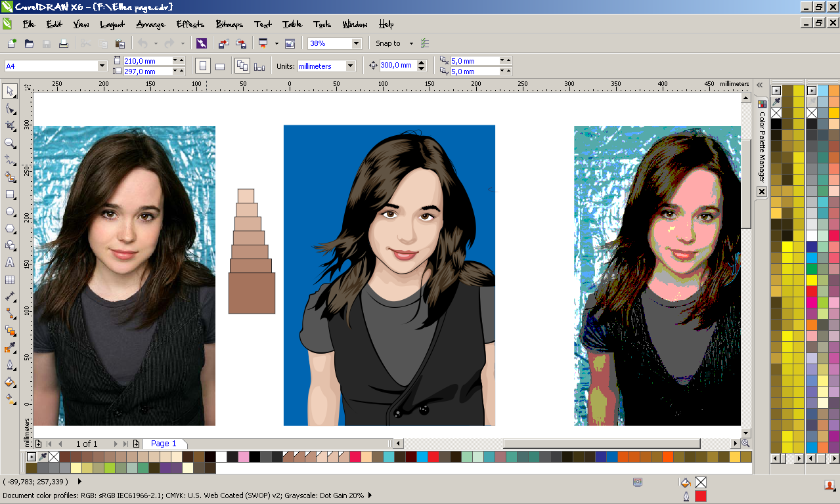Click the Open folder icon
This screenshot has height=504, width=840.
pos(29,44)
